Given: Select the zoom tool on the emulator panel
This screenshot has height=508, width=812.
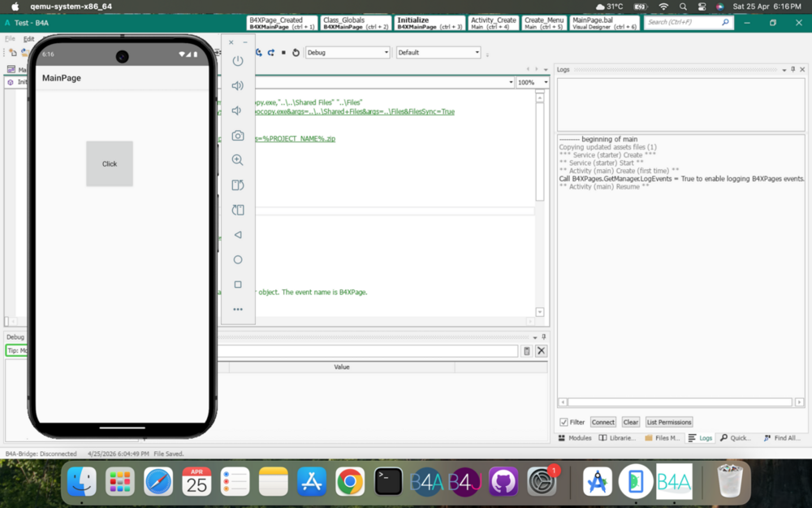Looking at the screenshot, I should (x=237, y=159).
